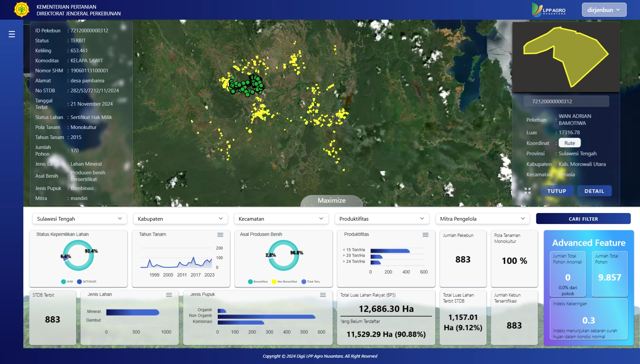This screenshot has width=640, height=364.
Task: Click the 72120000000312 ID field
Action: point(566,101)
